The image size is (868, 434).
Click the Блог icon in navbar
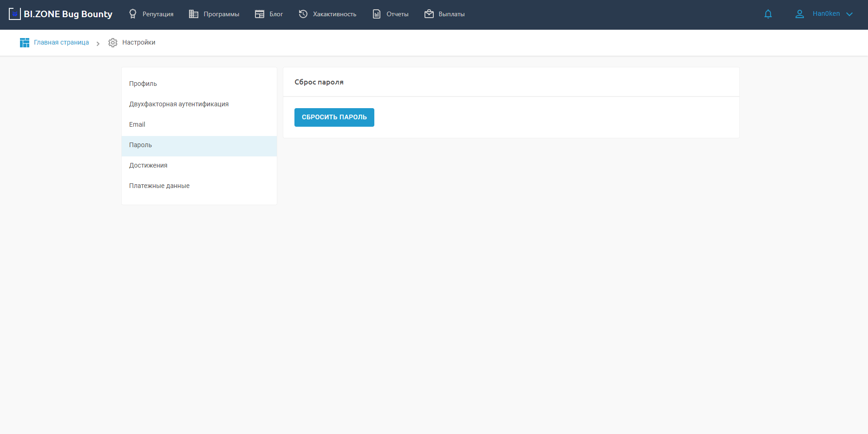pos(260,14)
